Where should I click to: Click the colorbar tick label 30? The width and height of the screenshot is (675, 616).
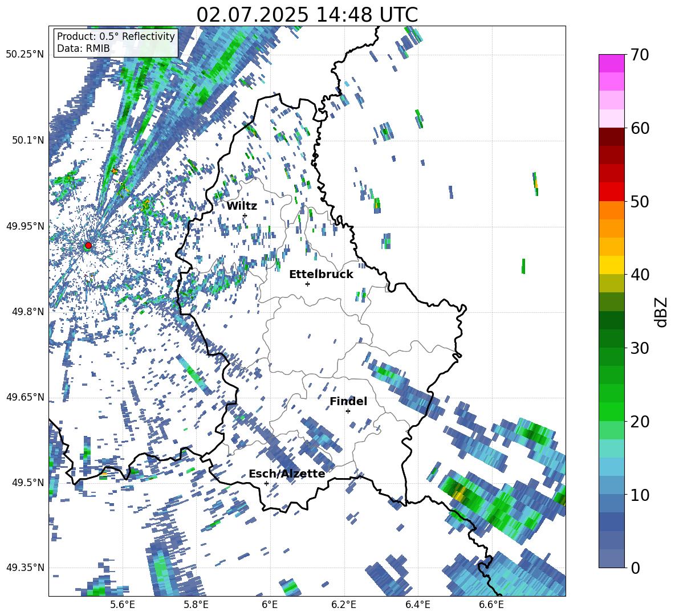click(640, 348)
